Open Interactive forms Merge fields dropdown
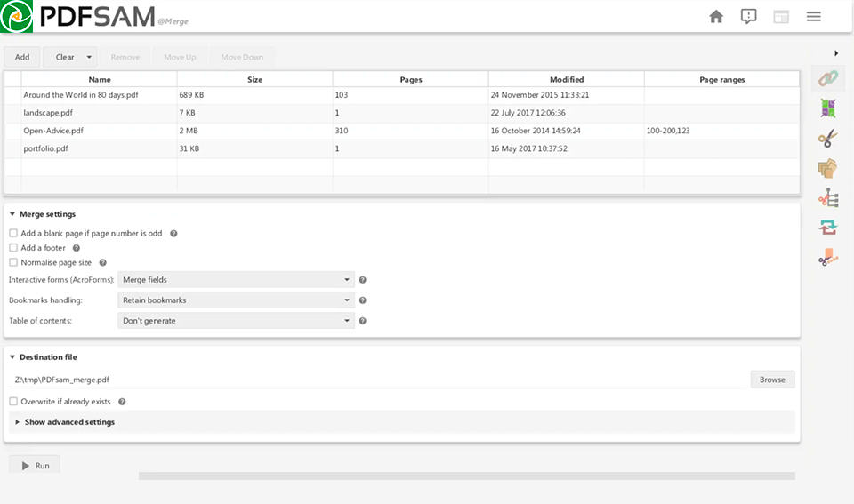854x504 pixels. tap(236, 280)
